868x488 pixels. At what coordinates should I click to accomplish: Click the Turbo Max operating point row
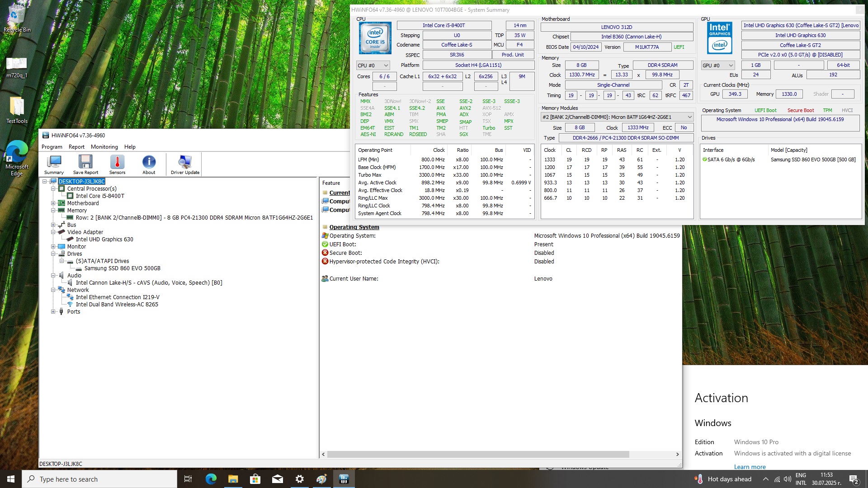click(445, 175)
